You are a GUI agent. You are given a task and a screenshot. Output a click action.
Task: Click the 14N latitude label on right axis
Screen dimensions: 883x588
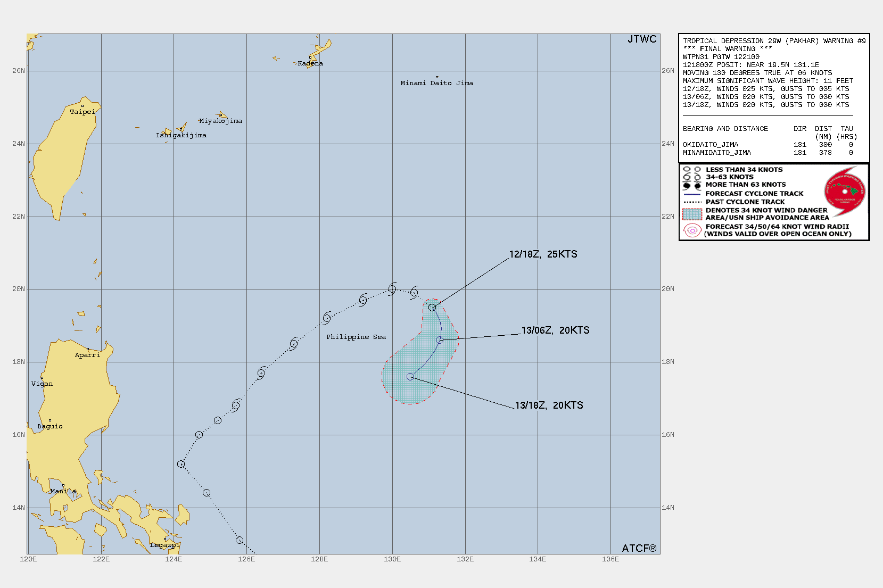(668, 508)
